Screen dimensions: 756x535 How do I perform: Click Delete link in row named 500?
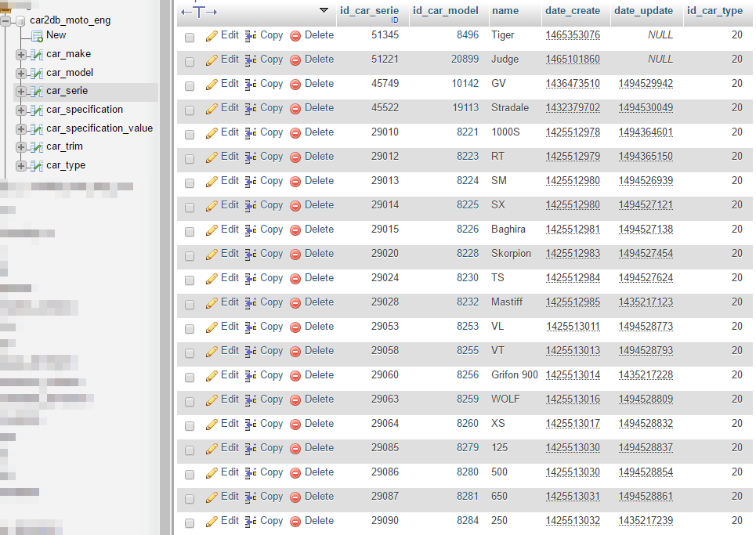pyautogui.click(x=319, y=472)
